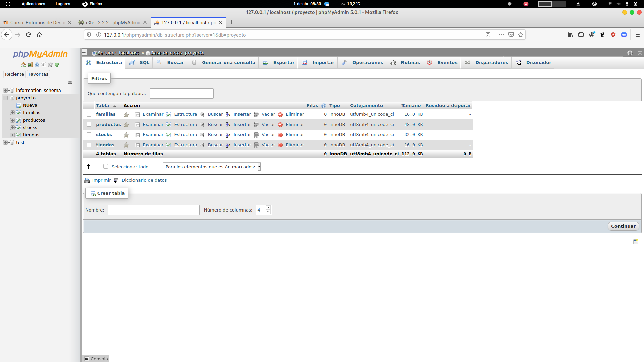The height and width of the screenshot is (362, 644).
Task: Click the Filas help question icon
Action: [x=324, y=106]
